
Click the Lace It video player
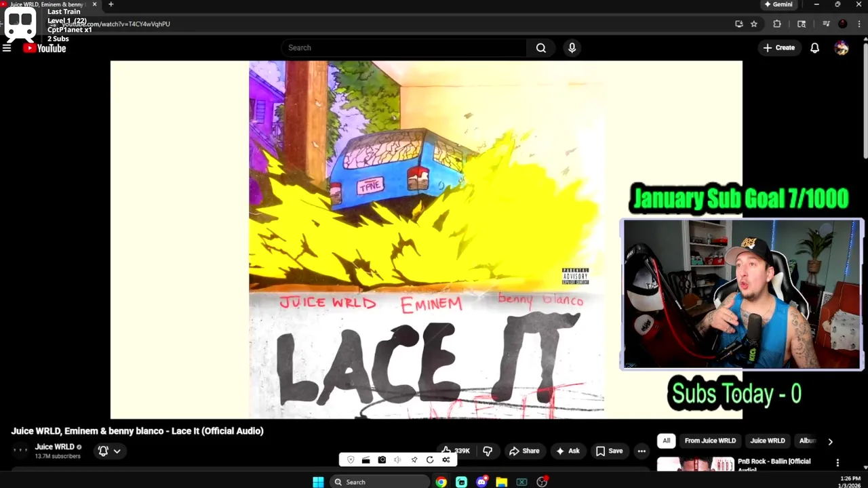(427, 240)
